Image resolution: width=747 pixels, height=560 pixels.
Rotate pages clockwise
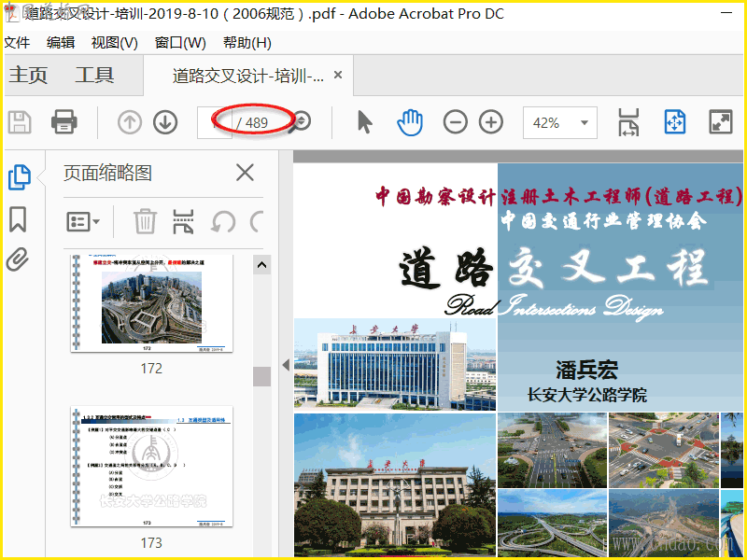click(x=257, y=222)
